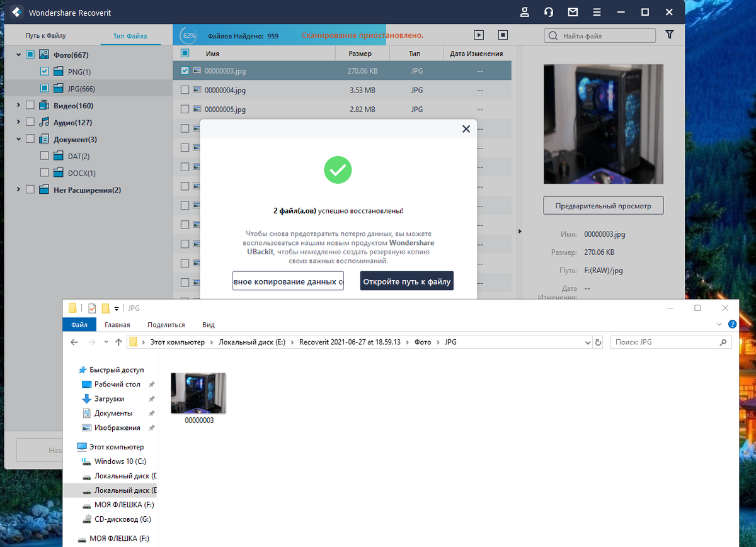Click the photo category icon next to Фото(667)
This screenshot has width=756, height=547.
tap(44, 55)
